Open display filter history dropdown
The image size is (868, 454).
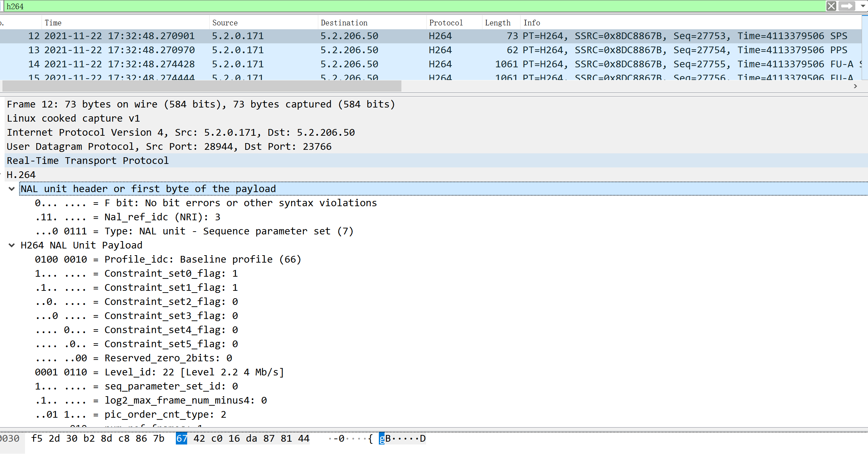tap(863, 6)
